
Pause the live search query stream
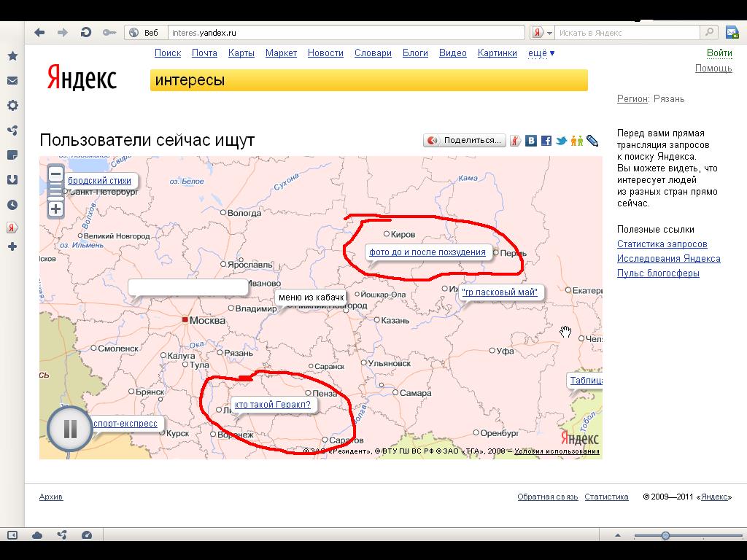pos(70,429)
